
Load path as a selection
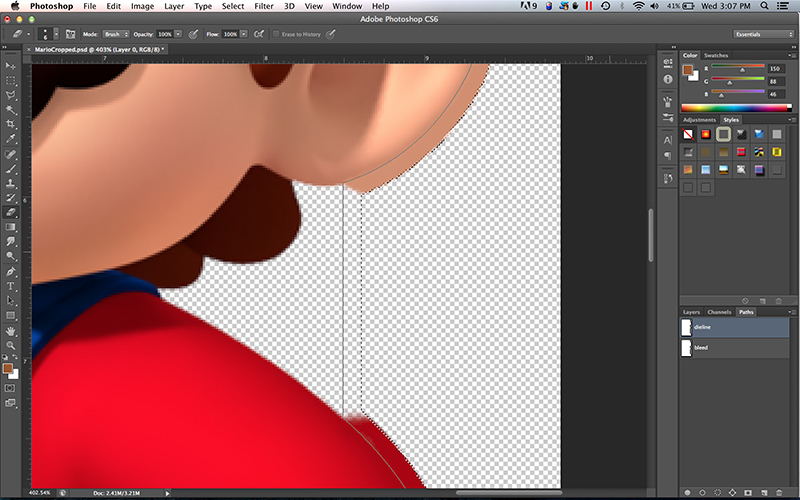(x=718, y=492)
